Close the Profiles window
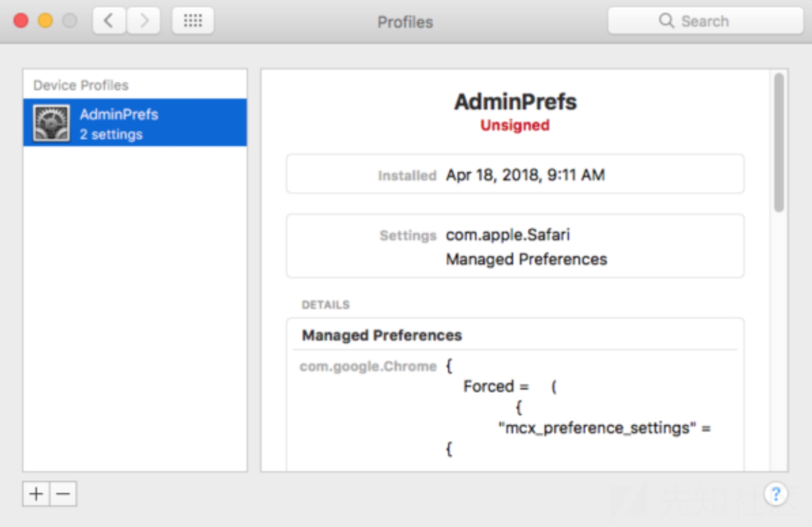 [x=21, y=20]
